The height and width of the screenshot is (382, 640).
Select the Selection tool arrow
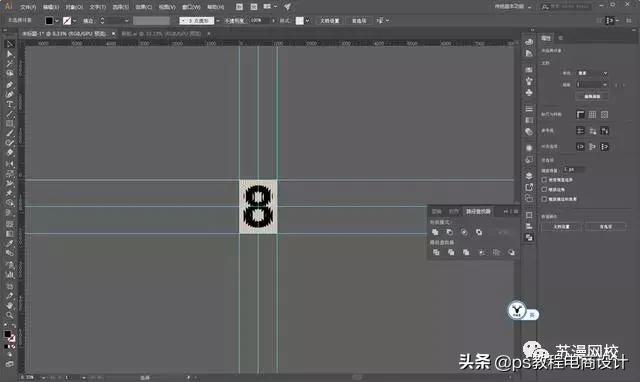(10, 44)
